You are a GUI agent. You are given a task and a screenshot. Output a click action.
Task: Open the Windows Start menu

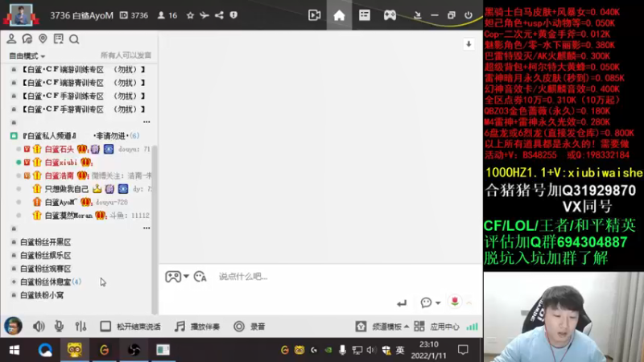(x=14, y=350)
